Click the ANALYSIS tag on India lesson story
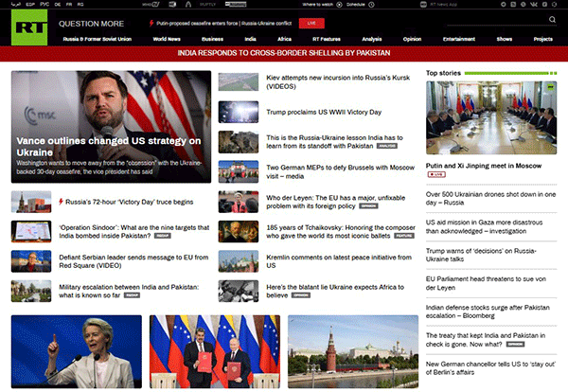This screenshot has height=392, width=568. (387, 146)
